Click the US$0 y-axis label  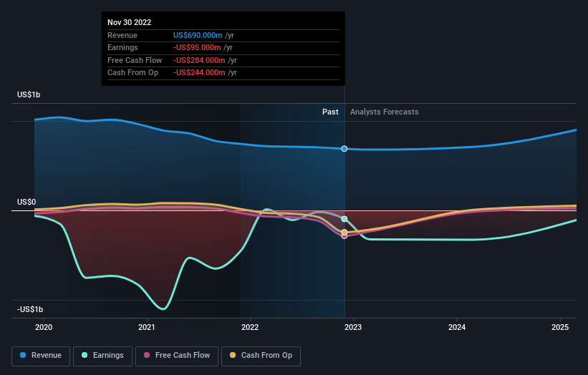point(26,203)
